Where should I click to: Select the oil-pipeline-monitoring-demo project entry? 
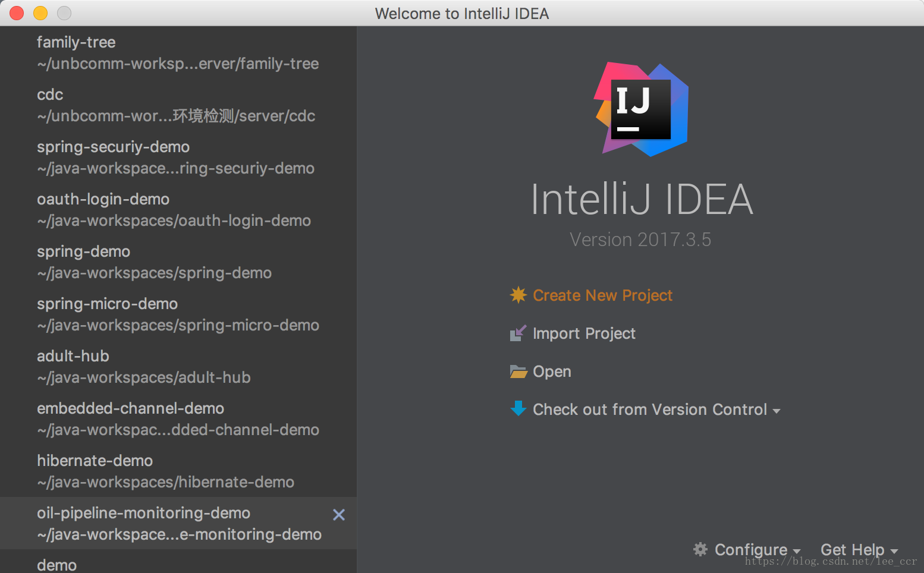(178, 523)
